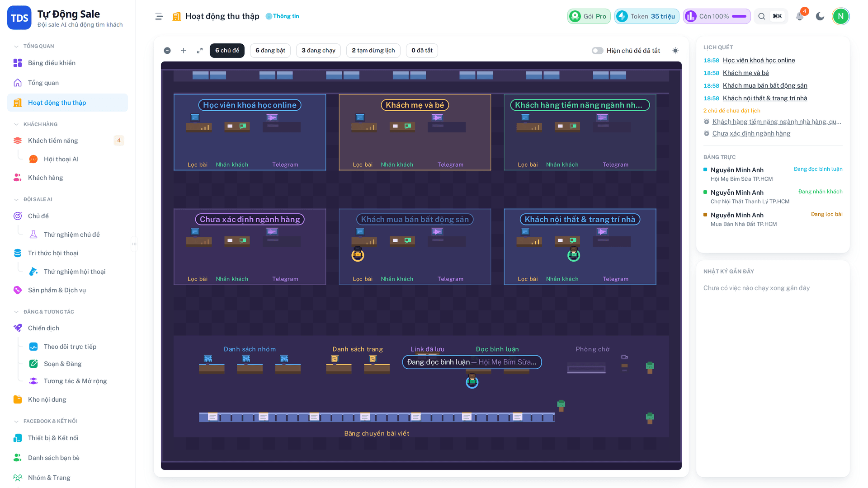Open Khách mẹ và bé in Lịch quét
This screenshot has height=488, width=868.
click(745, 73)
